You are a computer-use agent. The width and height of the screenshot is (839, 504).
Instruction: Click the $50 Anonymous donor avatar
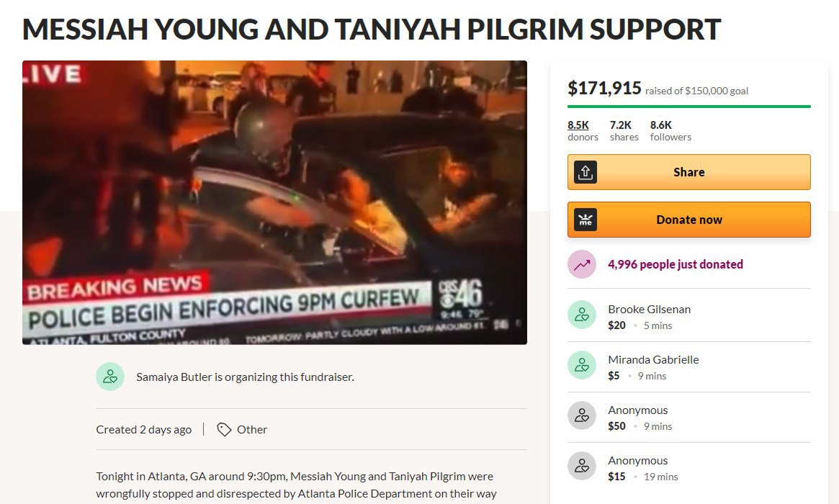tap(582, 415)
